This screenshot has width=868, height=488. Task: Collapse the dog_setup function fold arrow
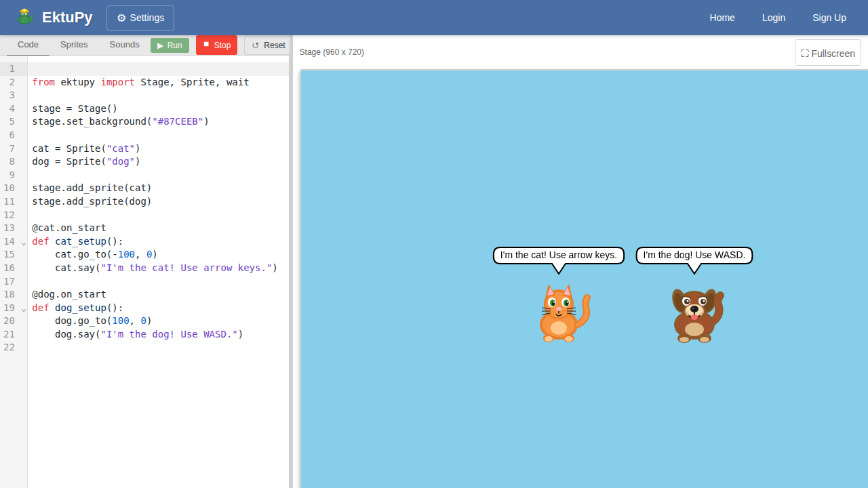(x=24, y=308)
